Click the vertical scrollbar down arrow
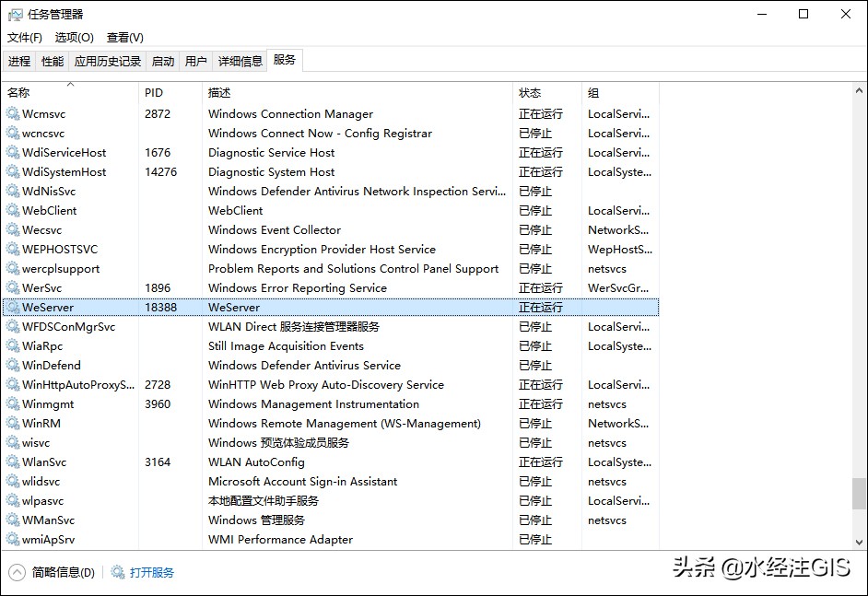Viewport: 868px width, 596px height. pyautogui.click(x=859, y=543)
